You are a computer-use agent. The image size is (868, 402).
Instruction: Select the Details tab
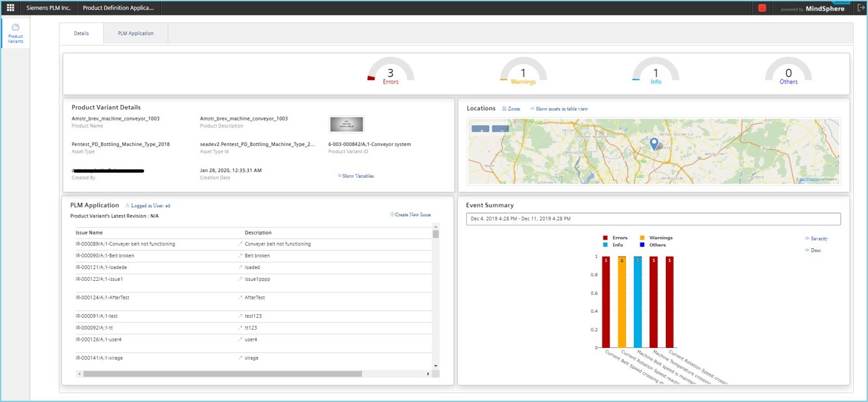82,33
